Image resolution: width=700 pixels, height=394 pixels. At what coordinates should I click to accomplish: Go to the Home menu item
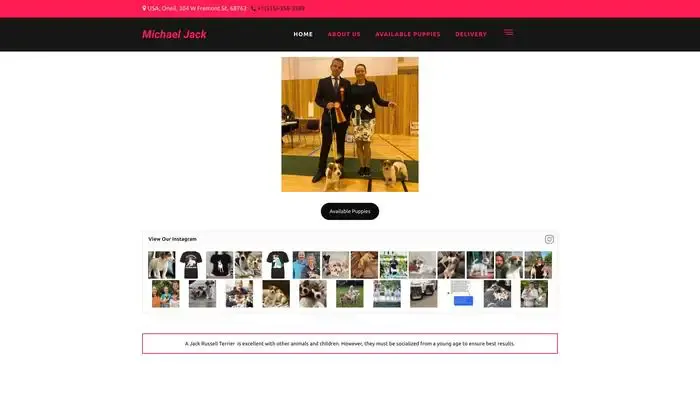[303, 34]
